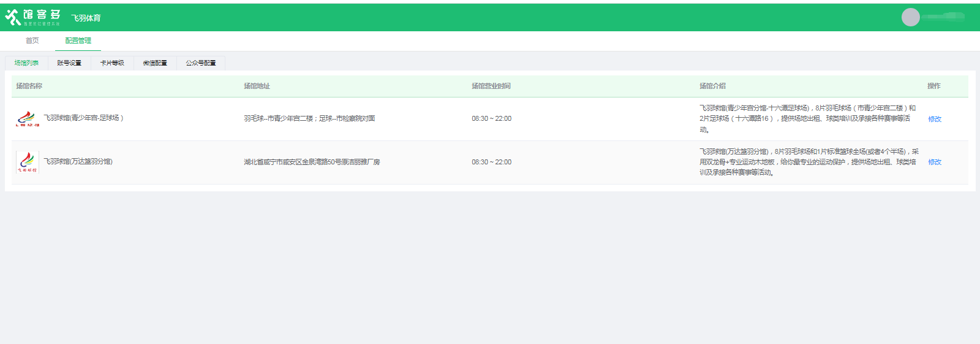This screenshot has width=980, height=344.
Task: Click the 场馆名称 column header
Action: click(29, 86)
